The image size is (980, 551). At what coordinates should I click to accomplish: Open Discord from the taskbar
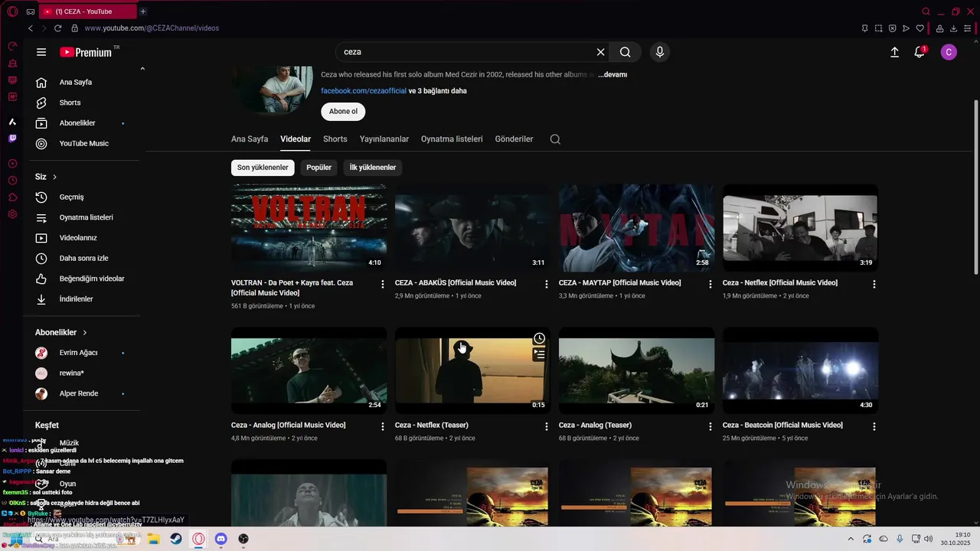tap(221, 539)
